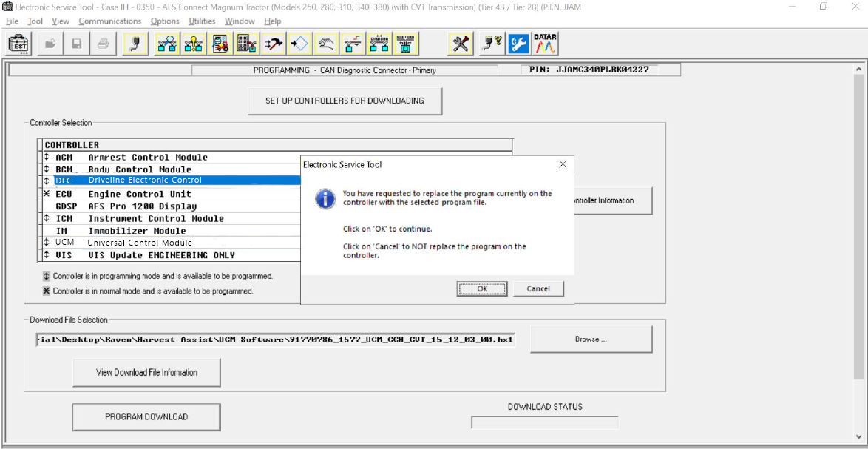
Task: Click the controllers with light bulb icon
Action: [193, 44]
